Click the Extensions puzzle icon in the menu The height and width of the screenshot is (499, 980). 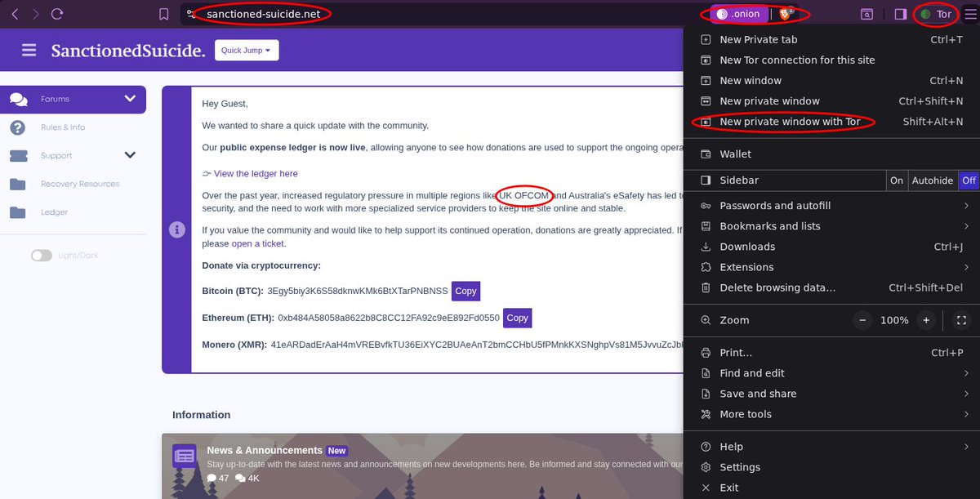click(x=706, y=267)
